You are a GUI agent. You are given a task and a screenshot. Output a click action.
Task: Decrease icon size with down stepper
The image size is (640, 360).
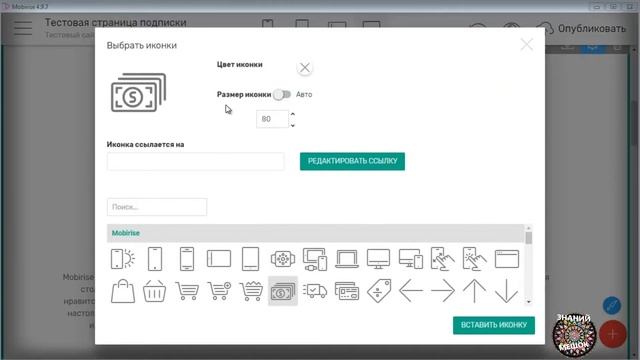293,125
